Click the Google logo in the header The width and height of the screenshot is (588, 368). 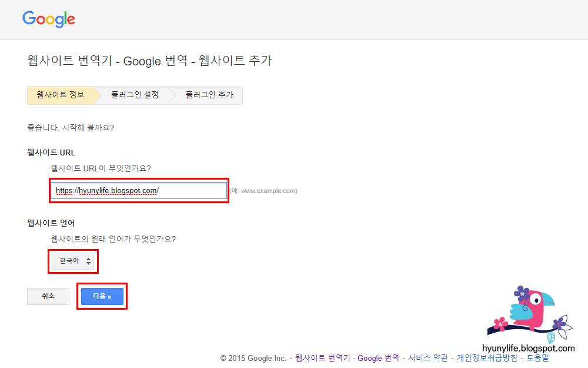49,19
